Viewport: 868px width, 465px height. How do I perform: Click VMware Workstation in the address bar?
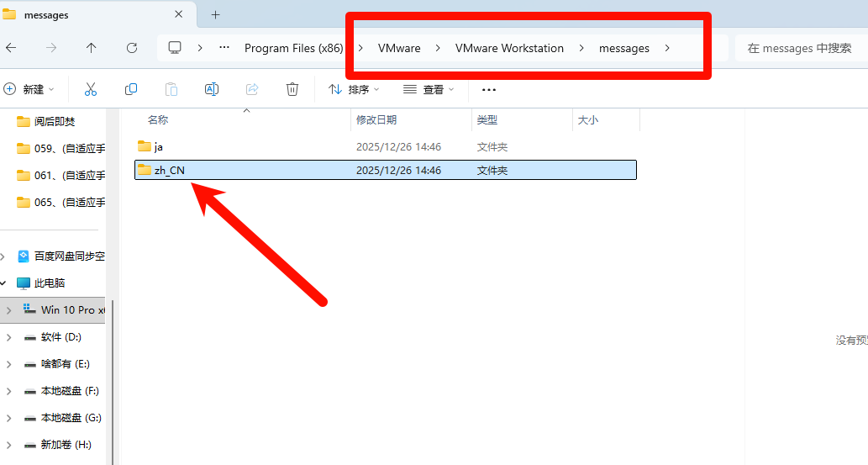tap(509, 48)
